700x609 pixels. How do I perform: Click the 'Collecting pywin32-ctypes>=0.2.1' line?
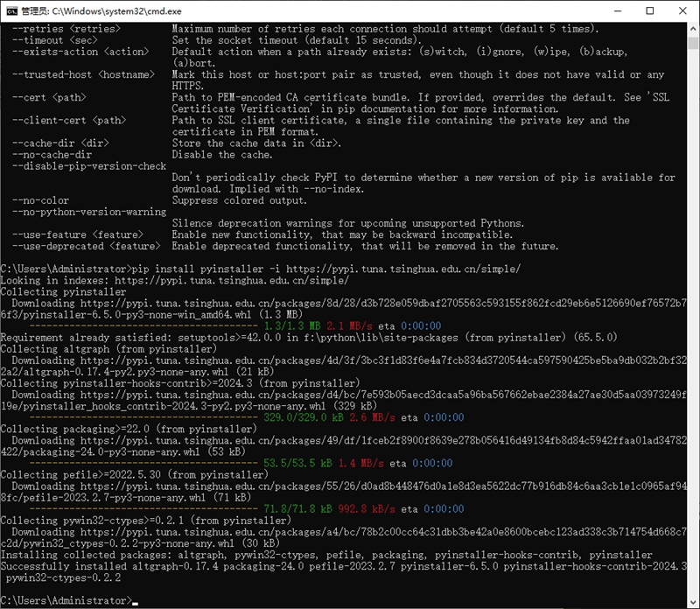point(145,521)
